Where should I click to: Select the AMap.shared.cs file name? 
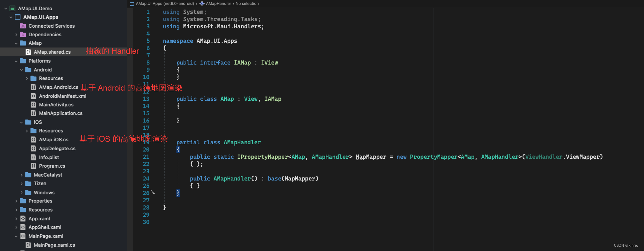click(x=52, y=52)
